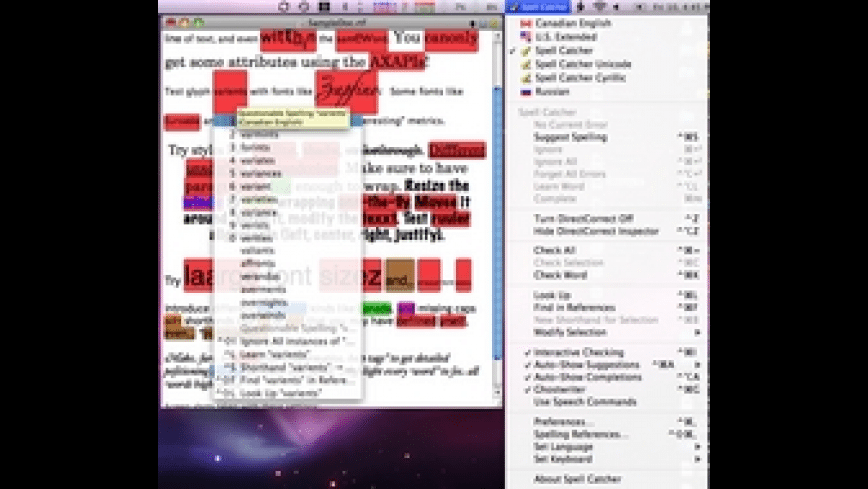Click highlighted word "AXAPIs" in document
The width and height of the screenshot is (868, 489).
pos(398,62)
